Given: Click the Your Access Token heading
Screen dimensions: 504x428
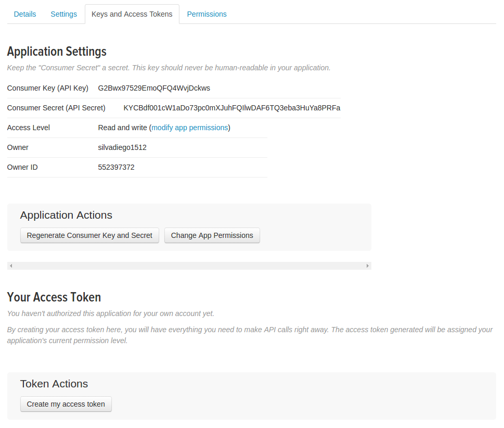Looking at the screenshot, I should [54, 297].
